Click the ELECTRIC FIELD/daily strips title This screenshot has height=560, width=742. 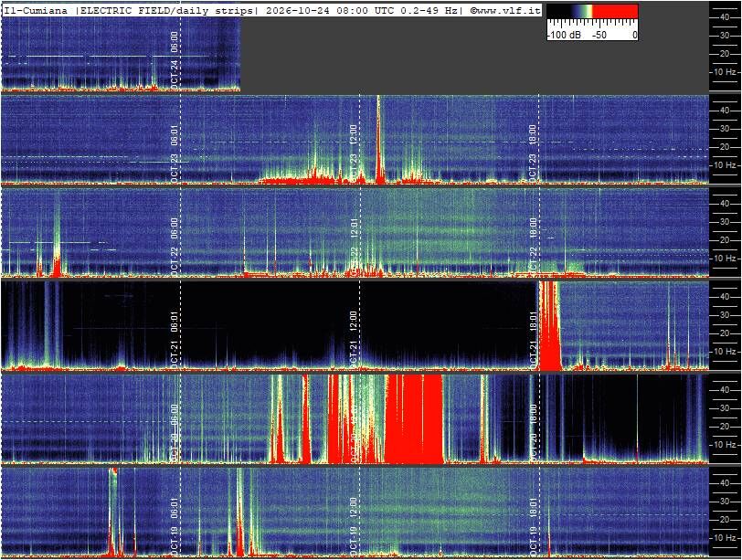(x=167, y=10)
